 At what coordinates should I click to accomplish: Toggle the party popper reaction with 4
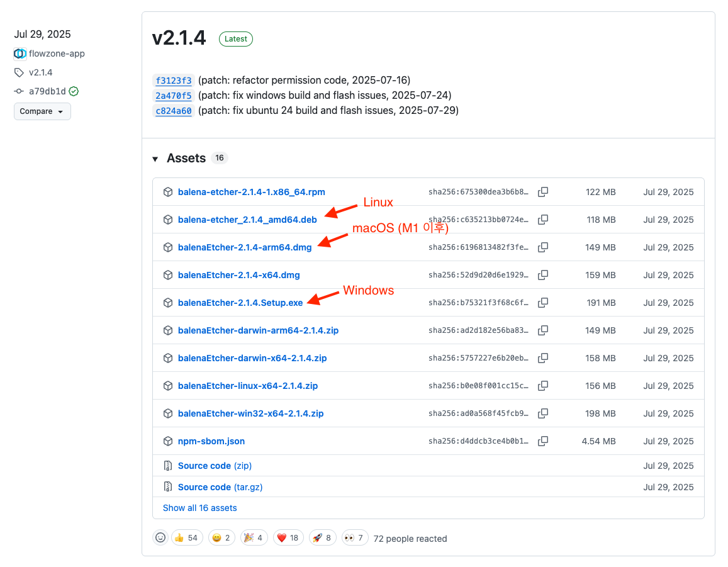[x=254, y=538]
